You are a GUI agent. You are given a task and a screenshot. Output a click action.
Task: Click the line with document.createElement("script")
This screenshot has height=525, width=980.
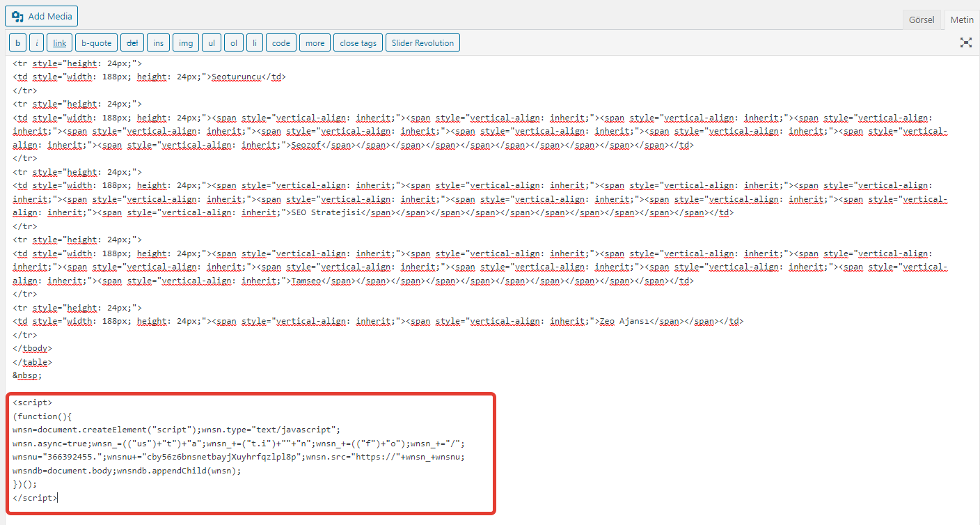click(x=177, y=430)
